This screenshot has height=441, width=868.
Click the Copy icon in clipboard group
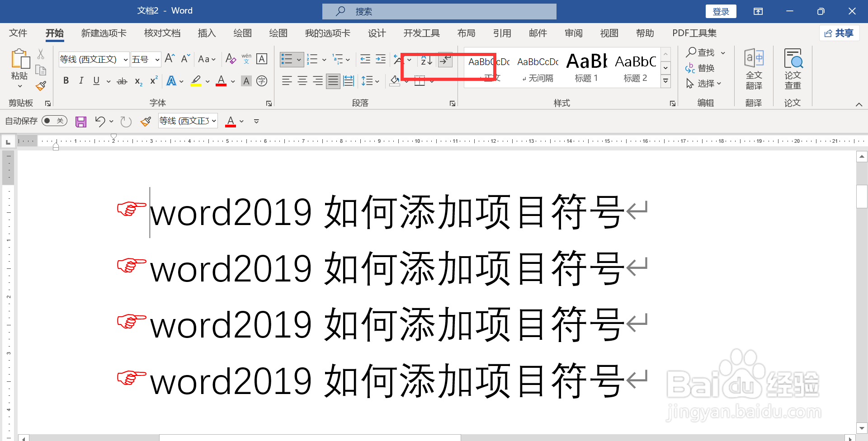coord(41,70)
